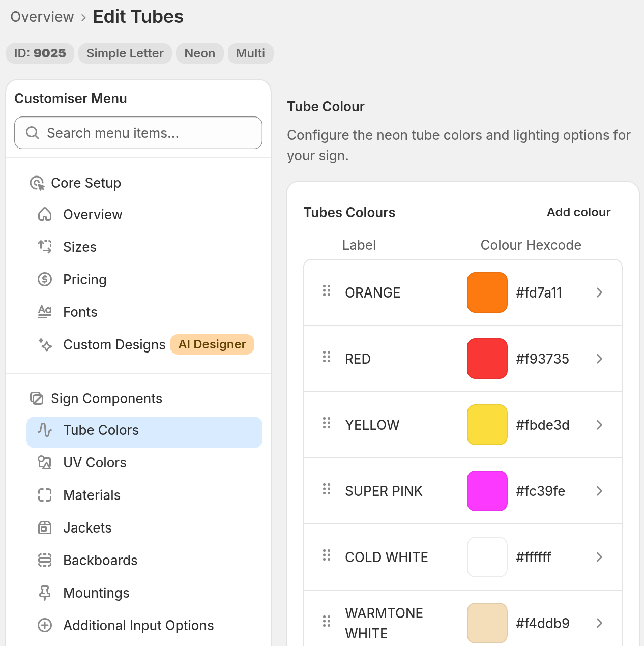Click the Add colour button
644x646 pixels.
[578, 212]
